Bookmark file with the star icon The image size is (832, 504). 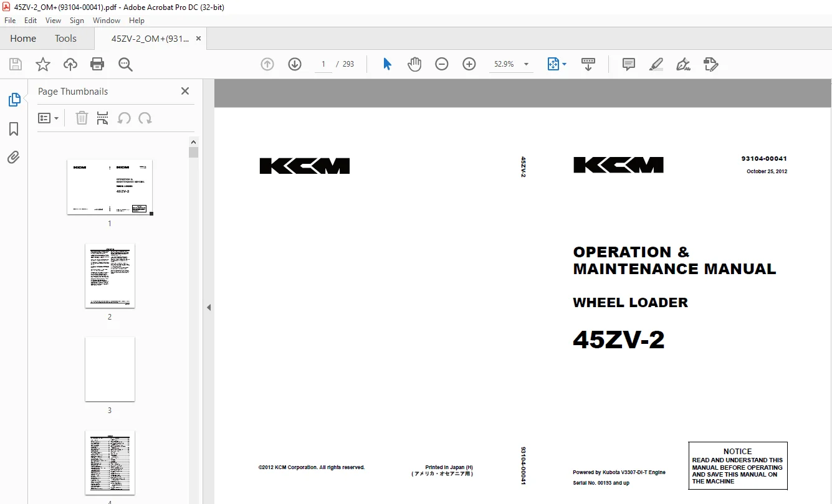(43, 64)
